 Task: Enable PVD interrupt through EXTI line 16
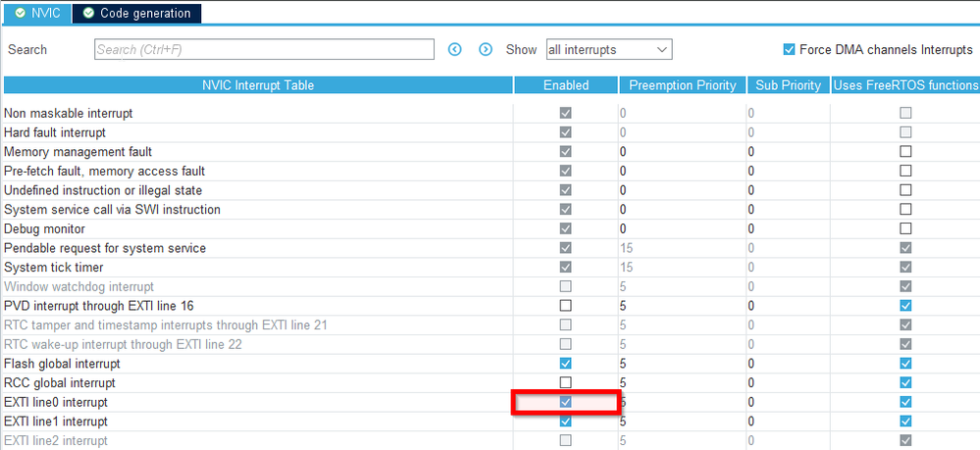coord(566,306)
